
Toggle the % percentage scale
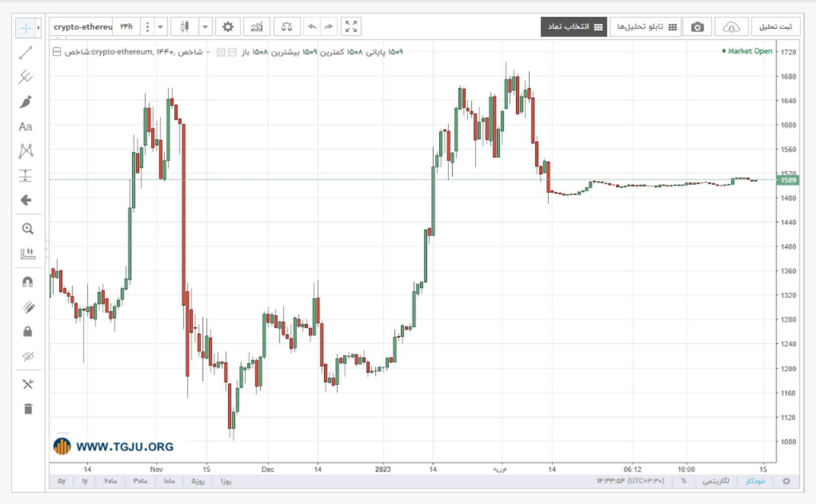[683, 481]
